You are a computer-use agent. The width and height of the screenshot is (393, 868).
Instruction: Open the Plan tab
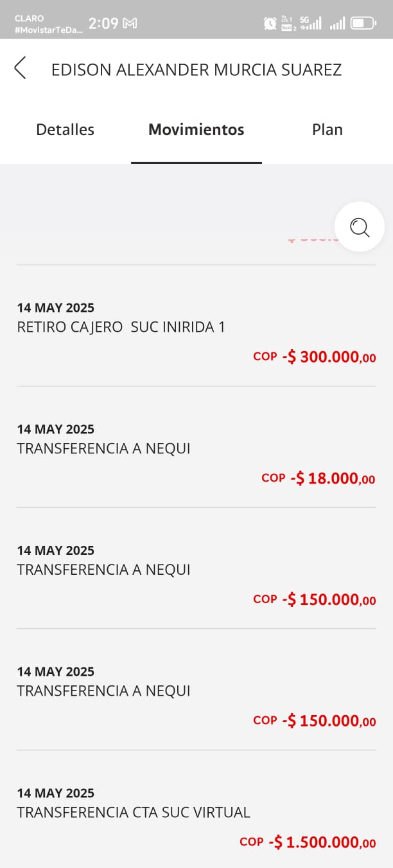tap(327, 130)
